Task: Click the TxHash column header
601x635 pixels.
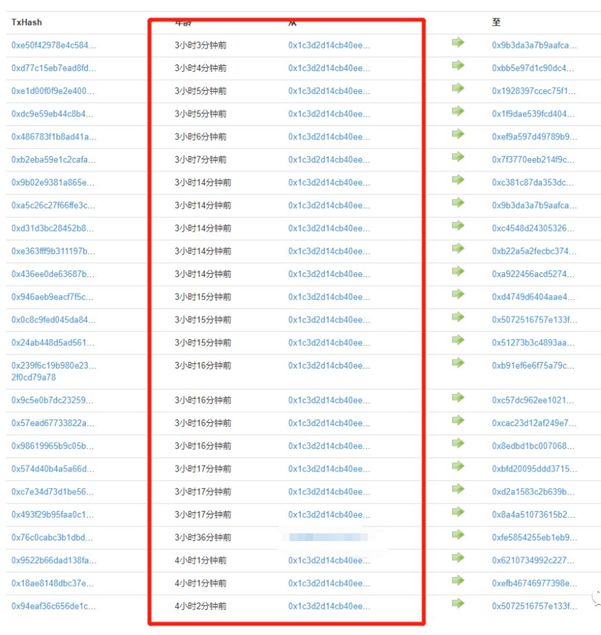Action: 27,22
